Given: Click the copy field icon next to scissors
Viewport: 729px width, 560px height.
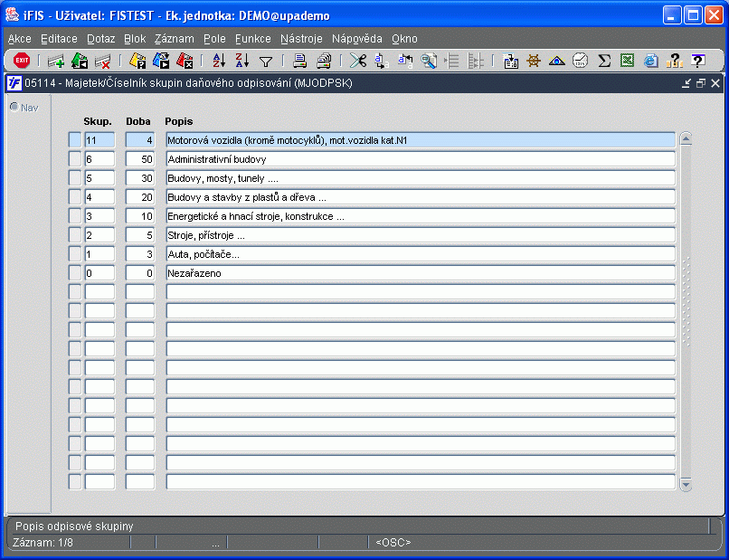Looking at the screenshot, I should click(382, 61).
